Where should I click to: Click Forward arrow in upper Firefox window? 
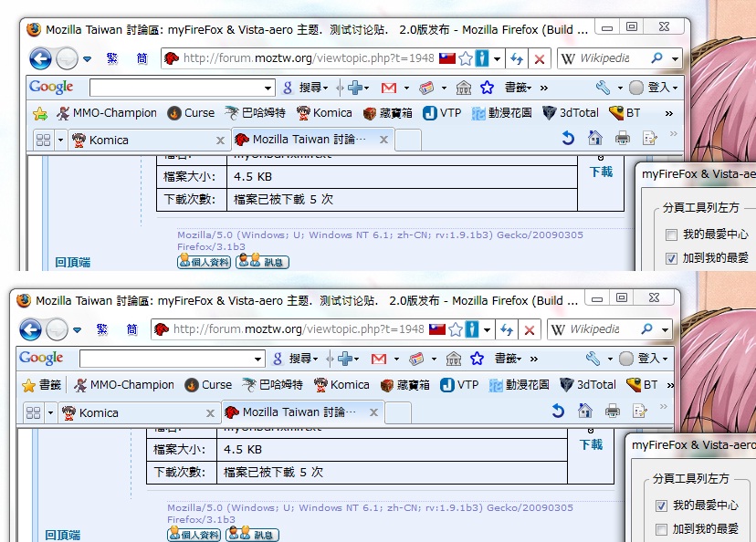[x=67, y=59]
